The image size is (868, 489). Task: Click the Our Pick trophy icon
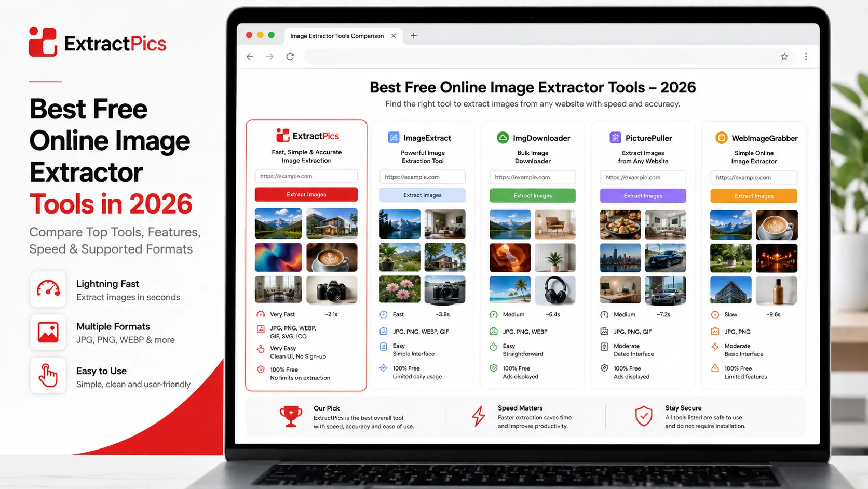point(291,416)
